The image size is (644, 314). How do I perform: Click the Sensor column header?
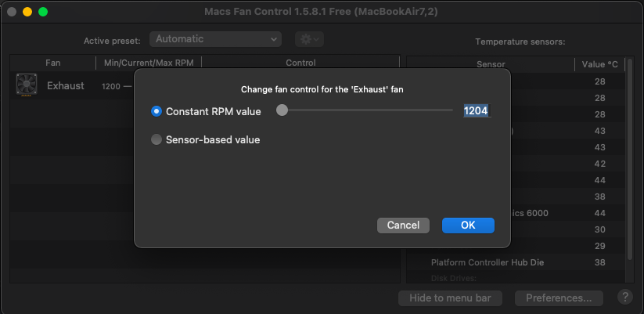(491, 64)
